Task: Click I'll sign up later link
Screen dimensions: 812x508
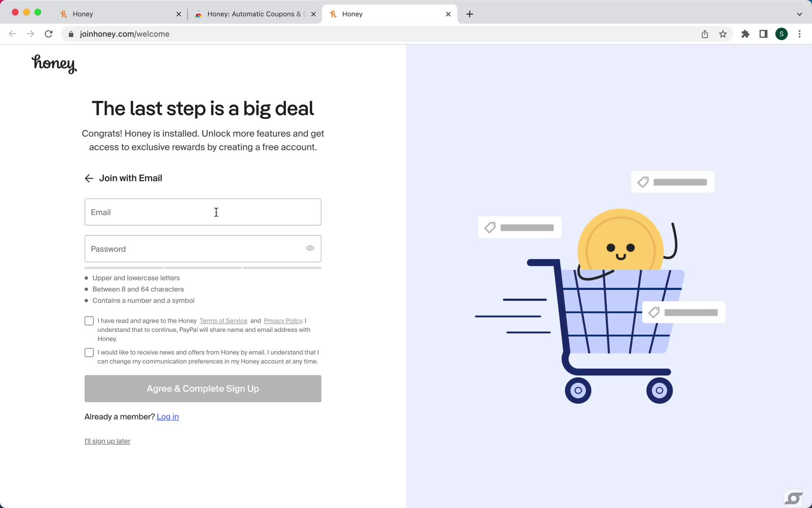Action: click(107, 441)
